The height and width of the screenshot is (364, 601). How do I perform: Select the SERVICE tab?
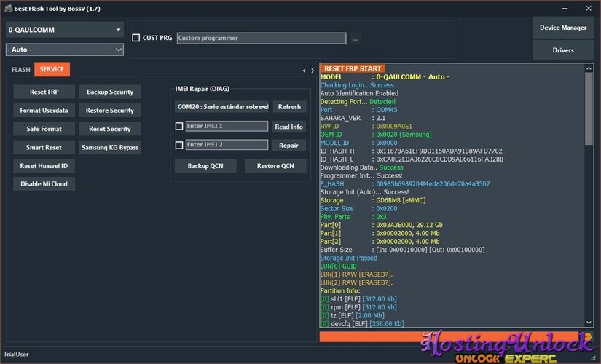click(x=52, y=70)
